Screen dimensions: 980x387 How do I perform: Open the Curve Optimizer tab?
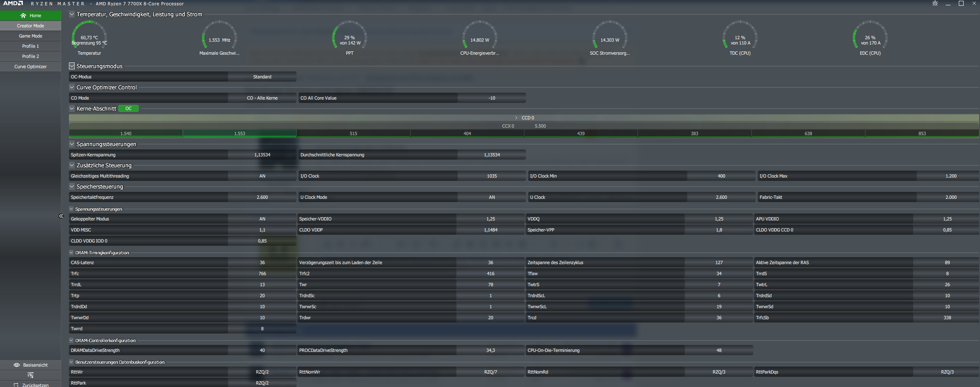pos(31,67)
